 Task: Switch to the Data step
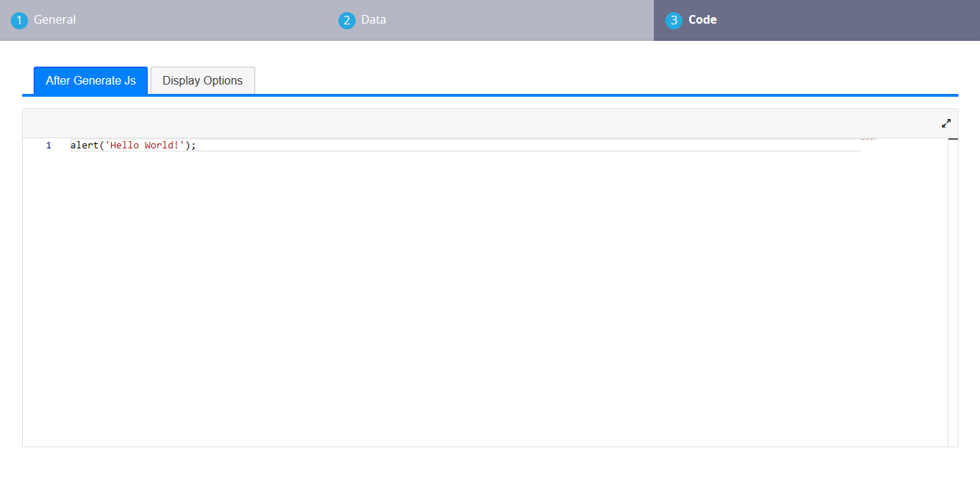tap(373, 20)
